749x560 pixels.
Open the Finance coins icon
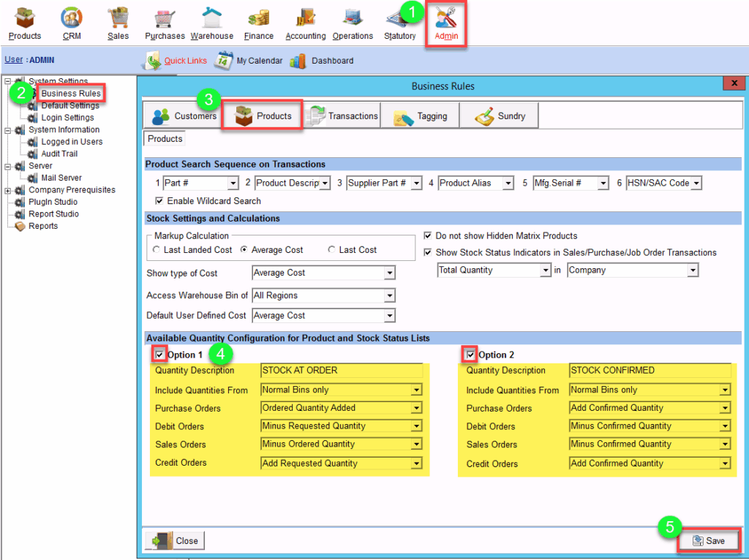pos(258,18)
